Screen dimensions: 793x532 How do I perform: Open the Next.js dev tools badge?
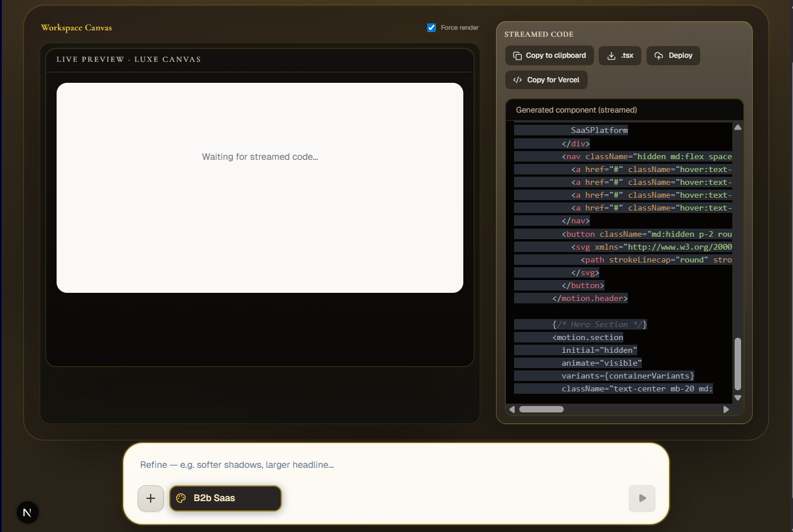(27, 513)
